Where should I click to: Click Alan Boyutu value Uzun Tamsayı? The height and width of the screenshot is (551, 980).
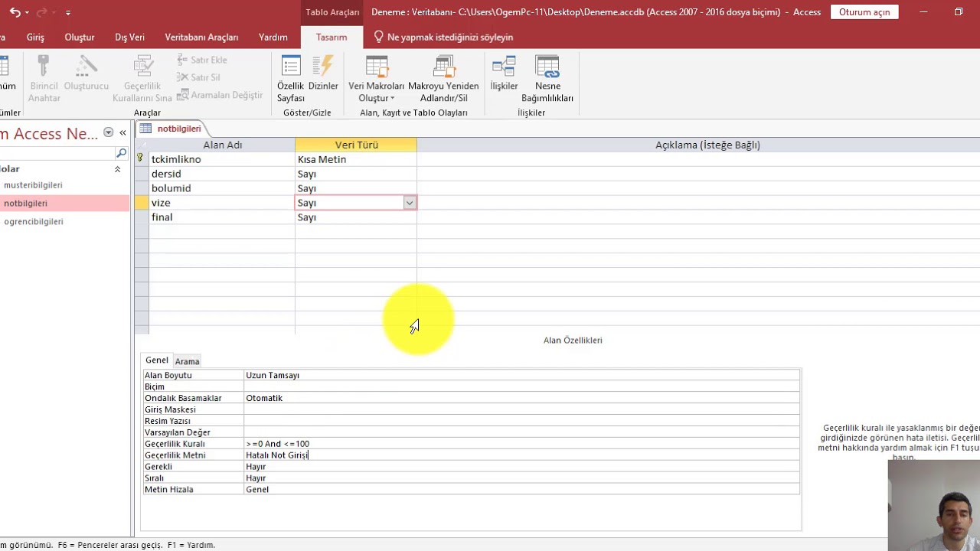521,375
